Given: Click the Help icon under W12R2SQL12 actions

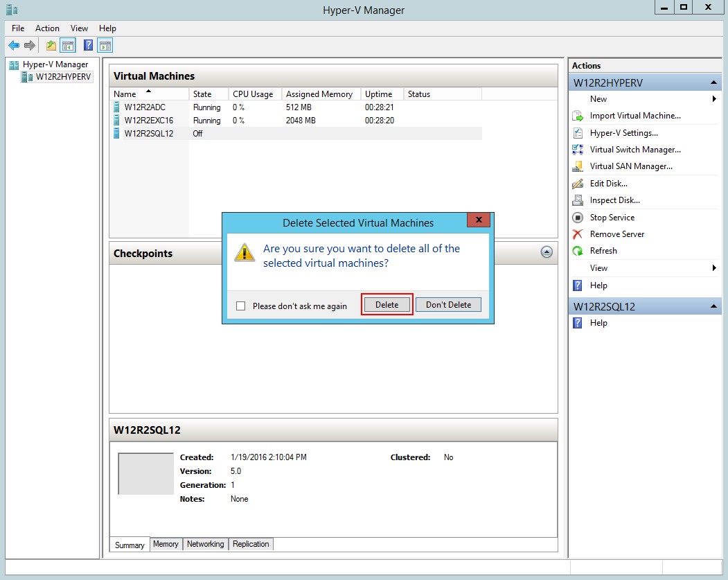Looking at the screenshot, I should pos(578,323).
